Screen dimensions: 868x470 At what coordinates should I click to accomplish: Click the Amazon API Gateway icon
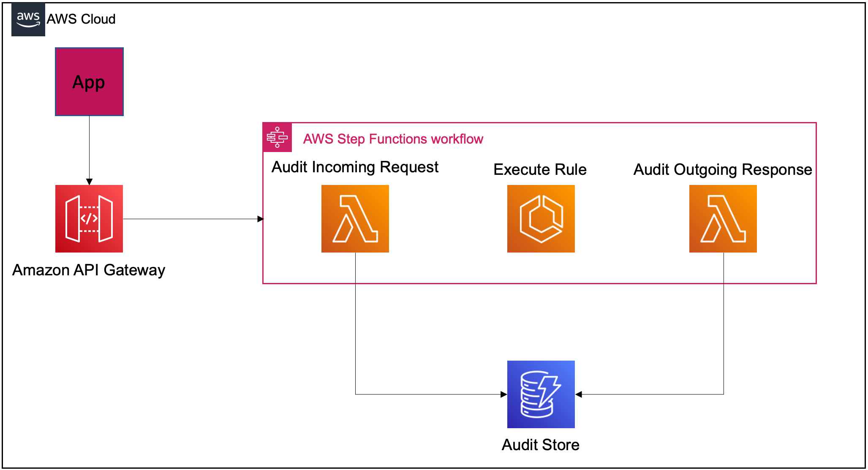pos(89,219)
